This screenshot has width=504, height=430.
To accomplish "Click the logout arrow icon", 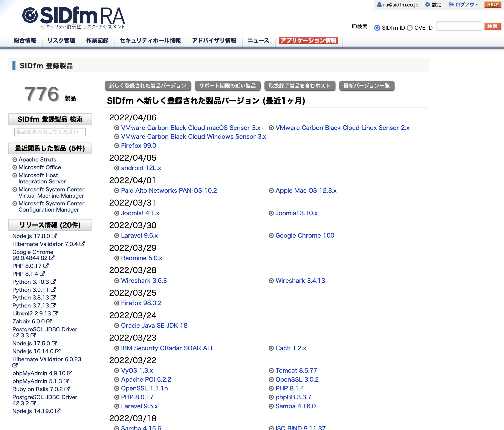I will click(451, 5).
